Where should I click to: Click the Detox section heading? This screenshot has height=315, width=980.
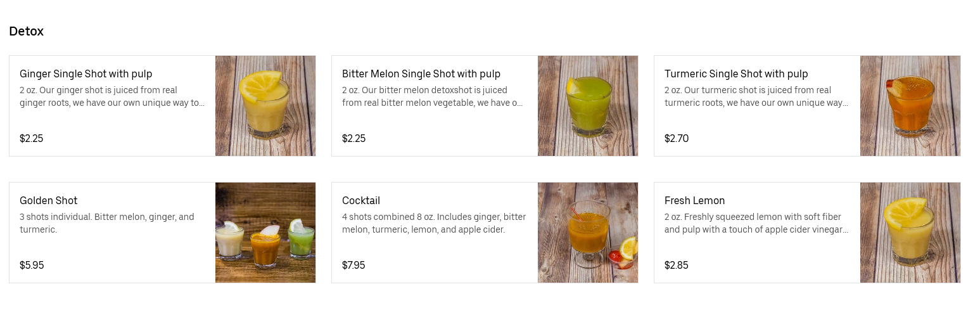click(x=27, y=31)
